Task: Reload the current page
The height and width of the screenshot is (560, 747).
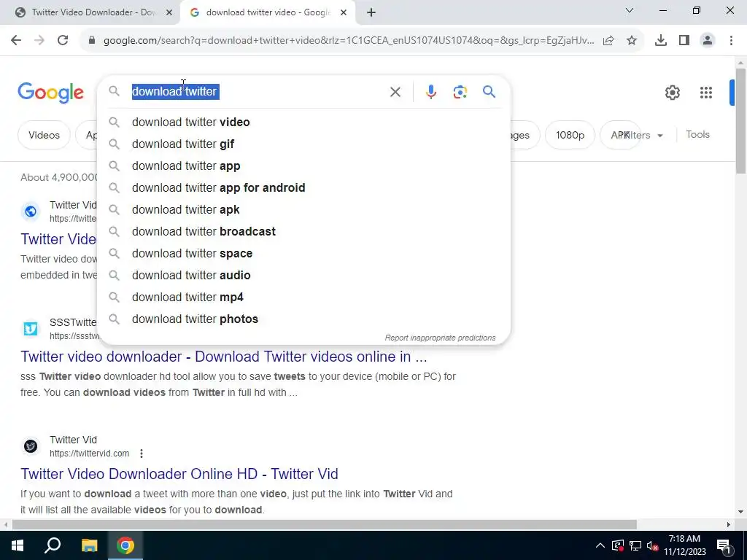Action: (x=63, y=40)
